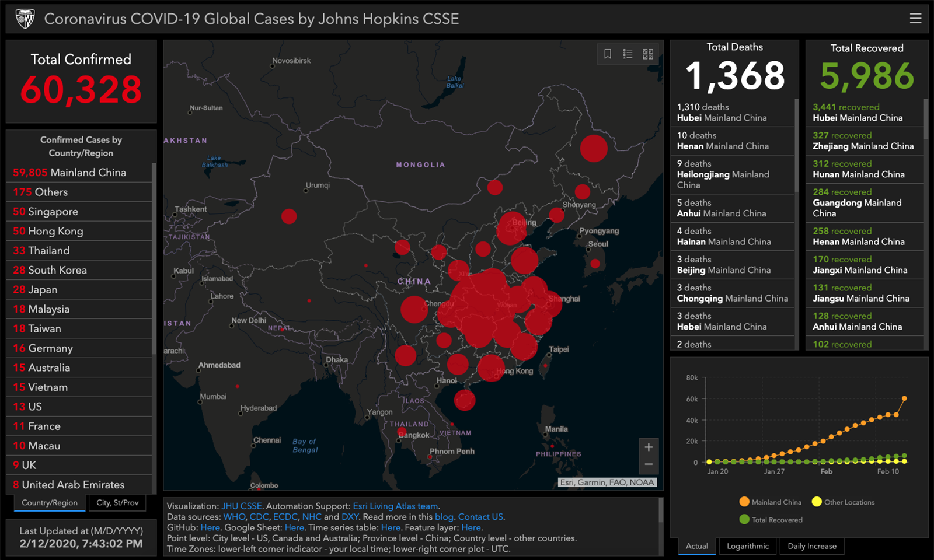Select Japan in country list
The height and width of the screenshot is (560, 934).
coord(79,290)
